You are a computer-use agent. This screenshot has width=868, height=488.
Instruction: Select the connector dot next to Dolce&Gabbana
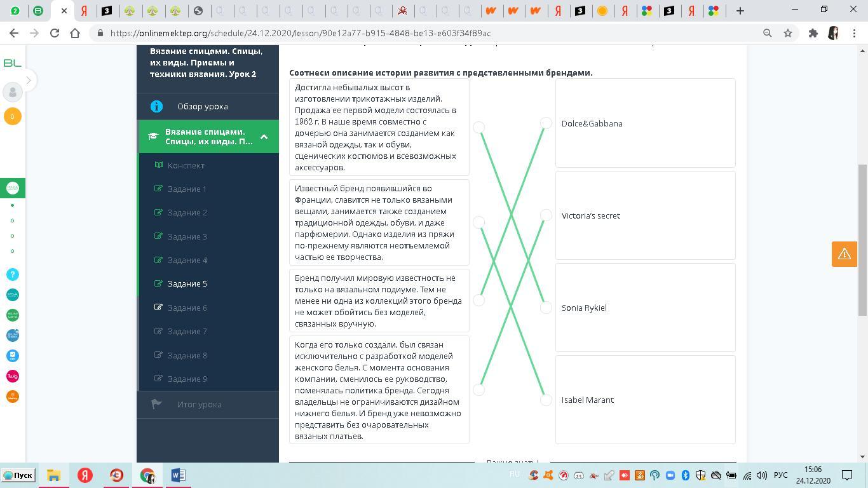pos(546,123)
